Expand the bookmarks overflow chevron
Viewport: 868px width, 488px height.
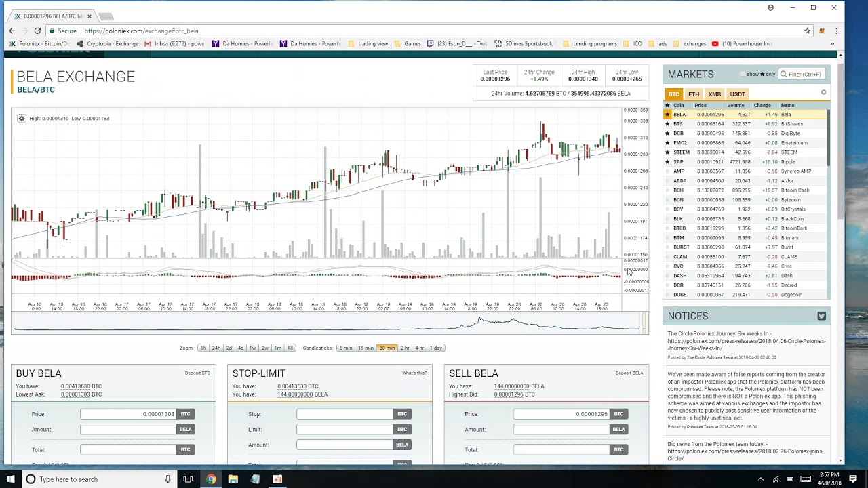pyautogui.click(x=832, y=43)
